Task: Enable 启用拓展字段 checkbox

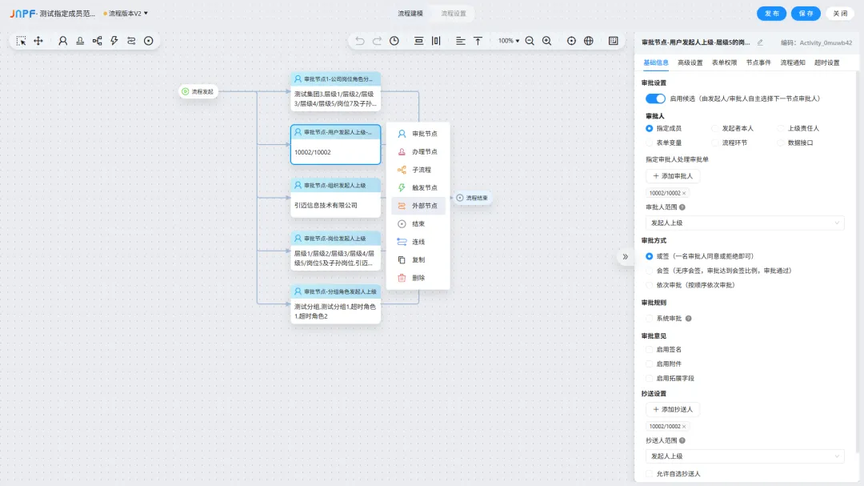Action: 649,378
